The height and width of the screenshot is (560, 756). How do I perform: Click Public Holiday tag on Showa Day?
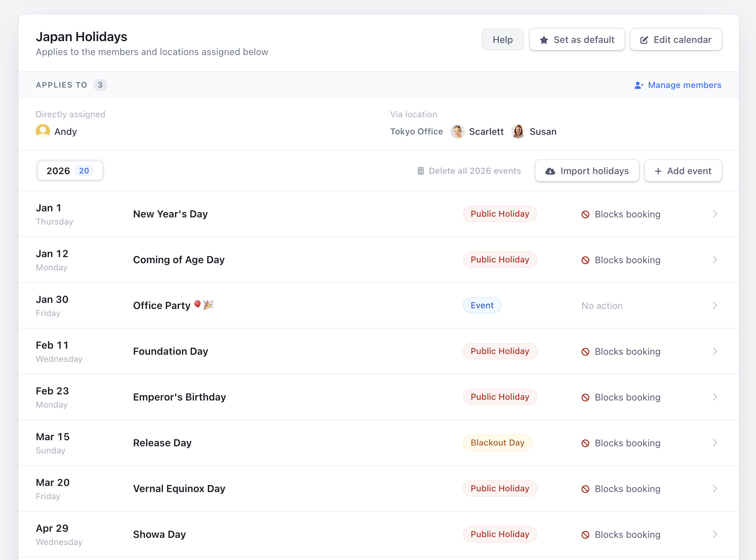pos(500,534)
